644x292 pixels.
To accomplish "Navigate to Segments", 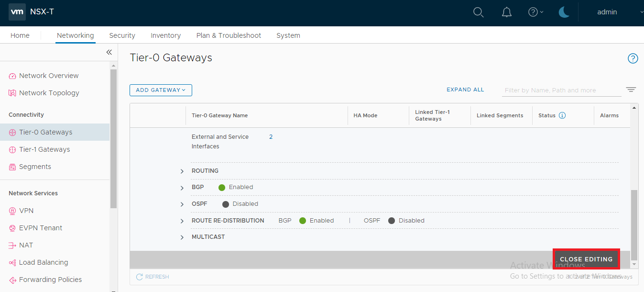I will point(35,167).
